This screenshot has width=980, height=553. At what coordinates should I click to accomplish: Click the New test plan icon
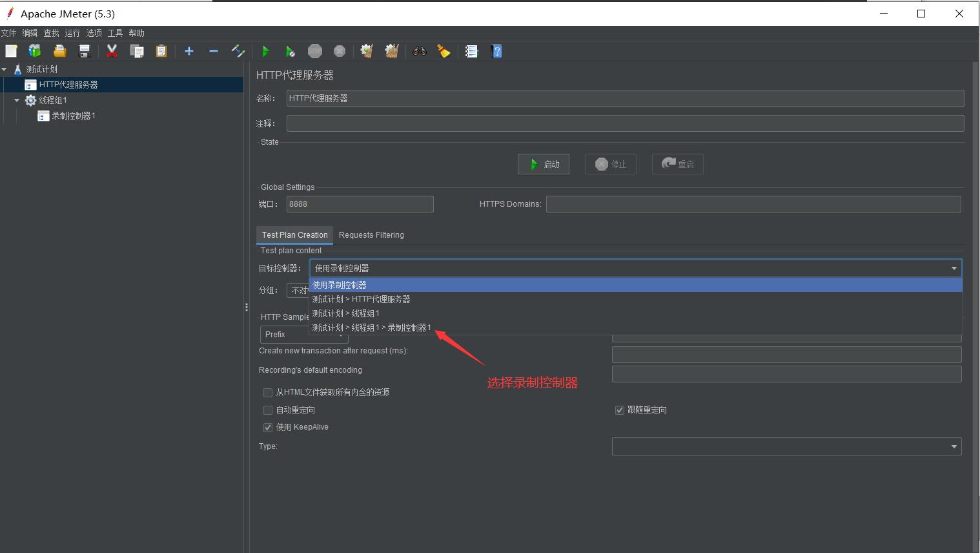coord(11,51)
